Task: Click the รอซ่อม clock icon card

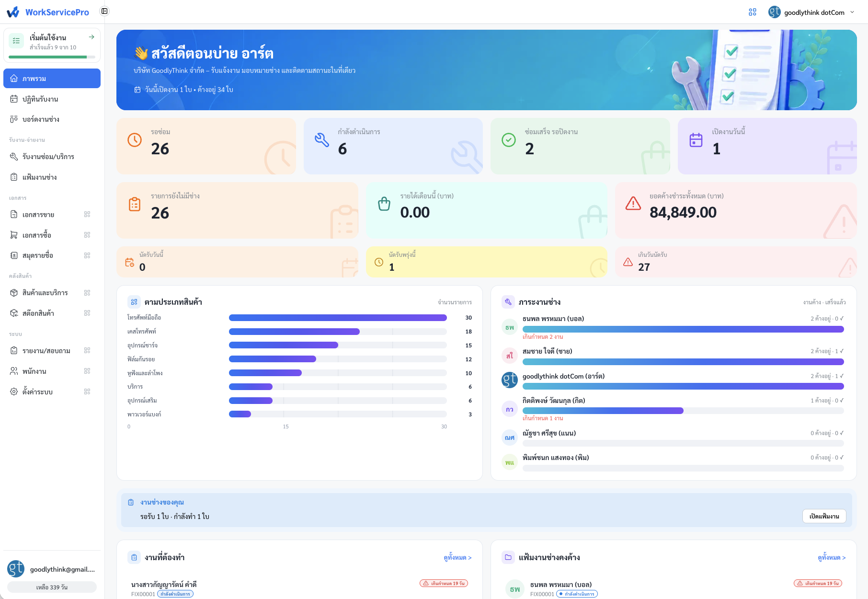Action: [135, 140]
